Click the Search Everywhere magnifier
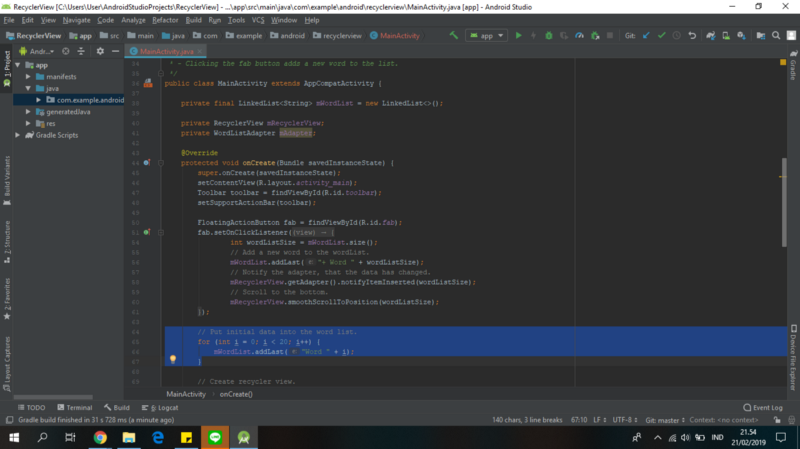The width and height of the screenshot is (800, 449). (776, 35)
